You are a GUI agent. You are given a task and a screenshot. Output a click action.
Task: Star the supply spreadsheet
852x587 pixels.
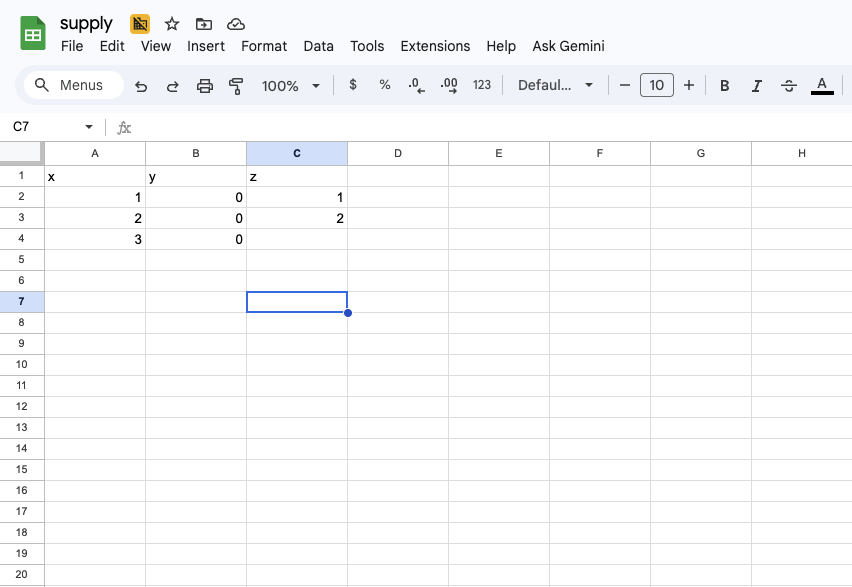coord(172,24)
